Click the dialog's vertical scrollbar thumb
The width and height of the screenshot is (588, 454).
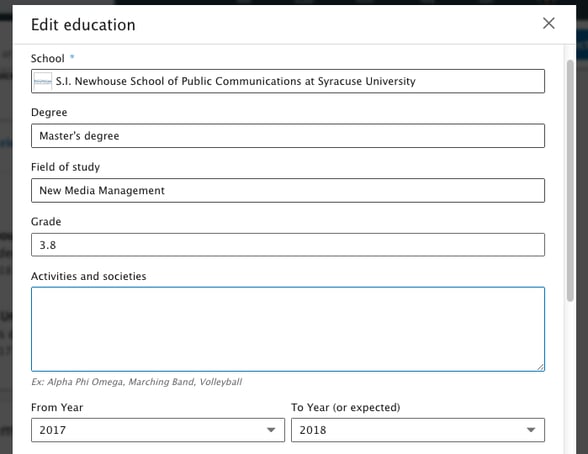(x=570, y=181)
